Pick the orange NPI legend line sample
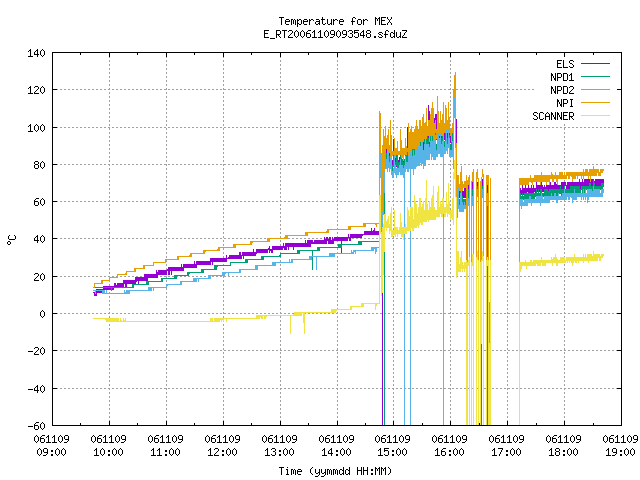 (x=595, y=102)
